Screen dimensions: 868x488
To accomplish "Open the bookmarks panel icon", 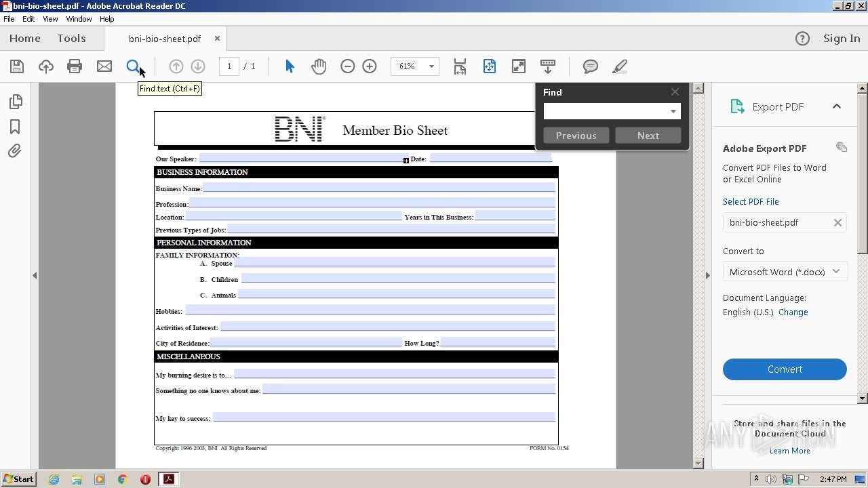I will tap(15, 127).
